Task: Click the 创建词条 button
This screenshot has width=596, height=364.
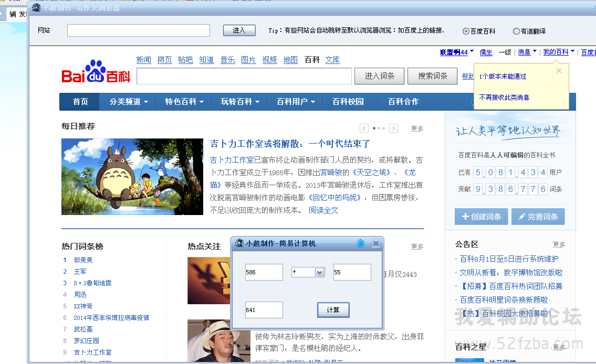Action: point(481,217)
